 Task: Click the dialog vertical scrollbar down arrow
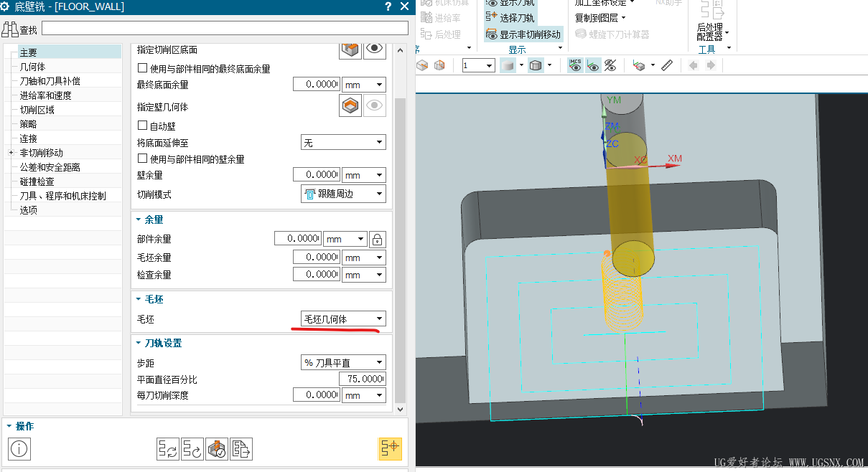401,409
